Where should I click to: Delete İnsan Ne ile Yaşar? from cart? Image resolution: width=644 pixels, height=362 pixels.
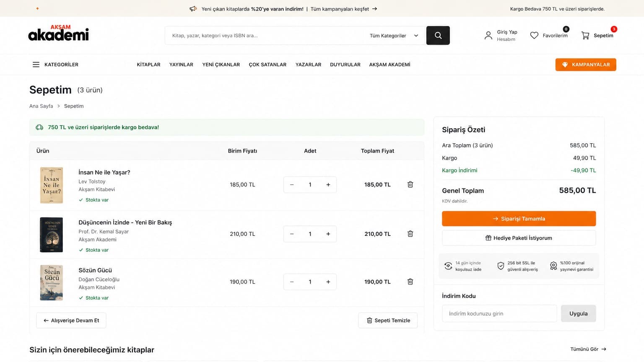(x=410, y=184)
